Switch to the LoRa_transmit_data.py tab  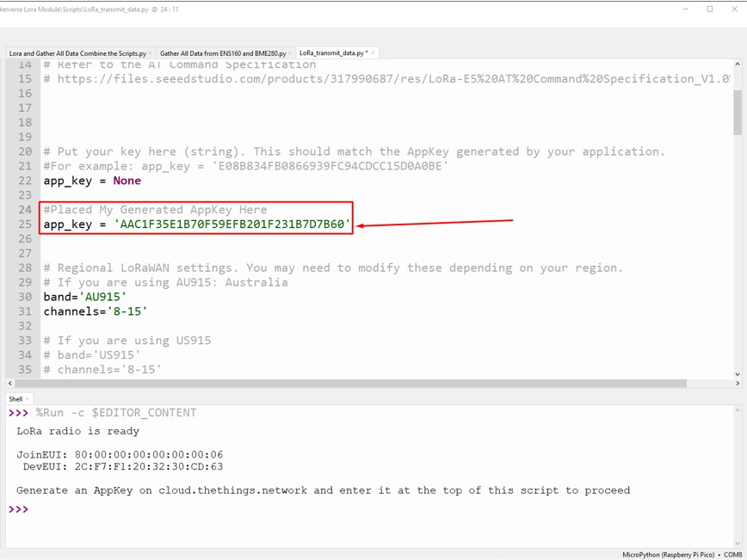point(331,52)
